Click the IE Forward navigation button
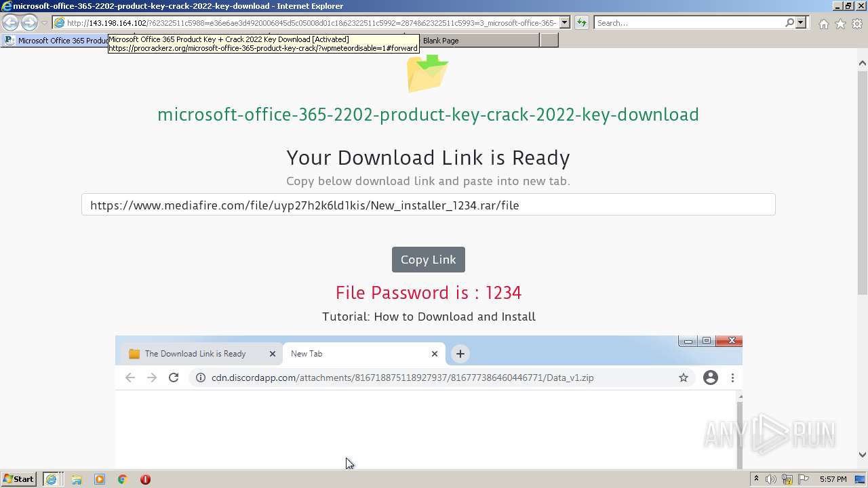Image resolution: width=868 pixels, height=488 pixels. point(28,22)
